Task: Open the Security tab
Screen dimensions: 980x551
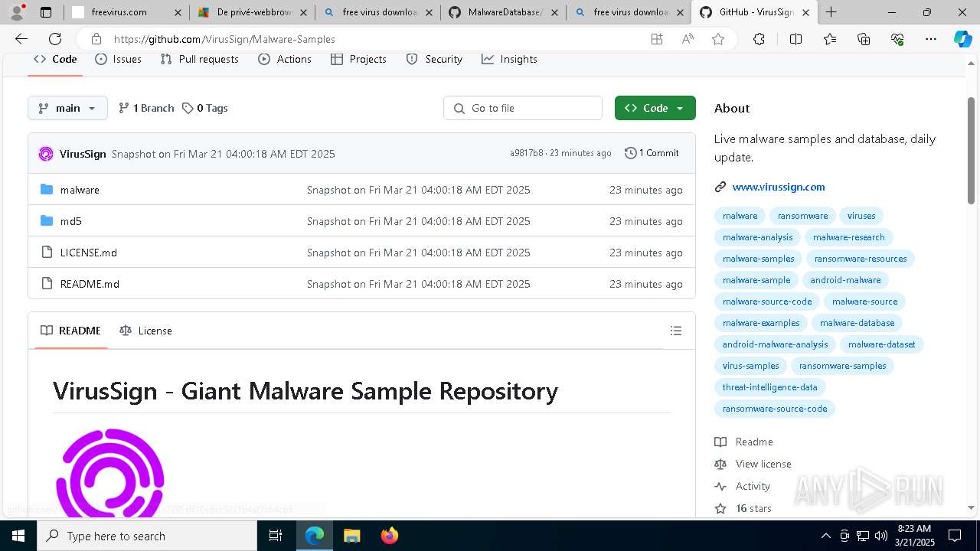Action: pos(434,59)
